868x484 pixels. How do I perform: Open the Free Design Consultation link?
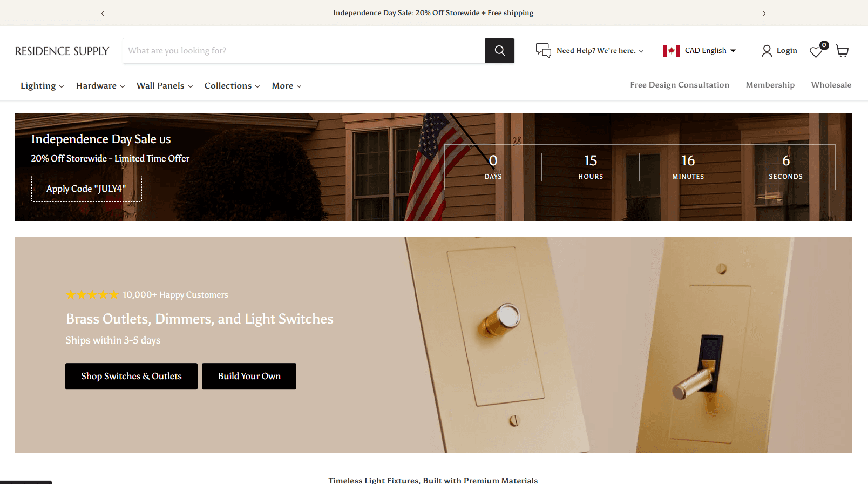click(680, 85)
